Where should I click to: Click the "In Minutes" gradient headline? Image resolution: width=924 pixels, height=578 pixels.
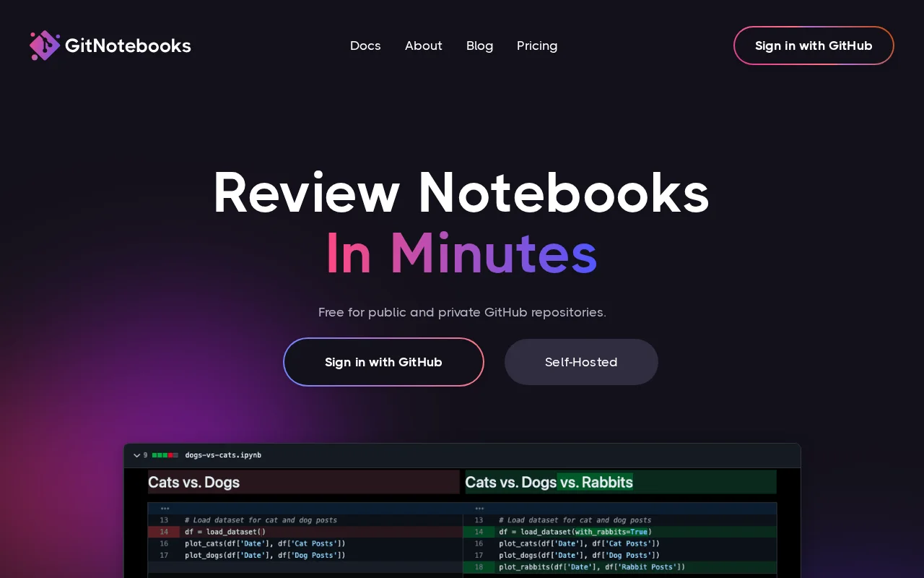[x=461, y=253]
